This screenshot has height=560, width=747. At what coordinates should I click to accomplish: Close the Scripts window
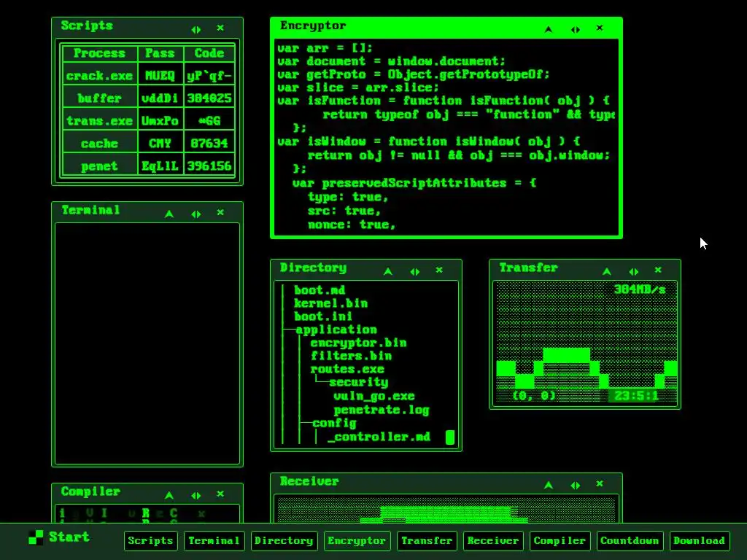tap(220, 28)
